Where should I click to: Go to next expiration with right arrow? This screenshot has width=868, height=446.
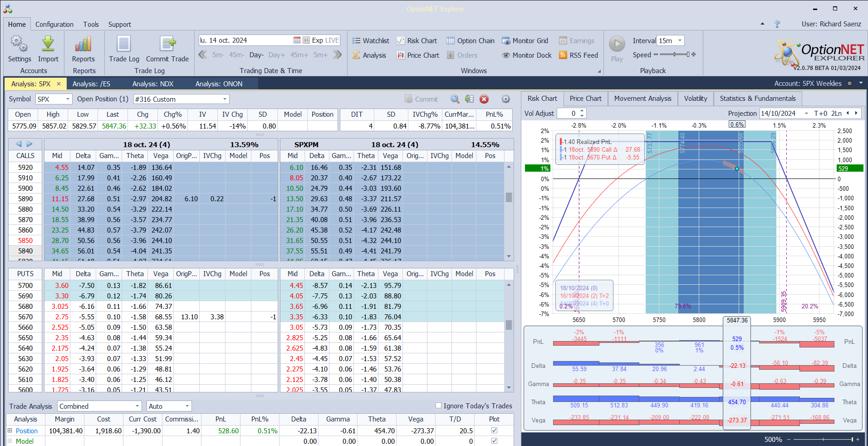29,144
